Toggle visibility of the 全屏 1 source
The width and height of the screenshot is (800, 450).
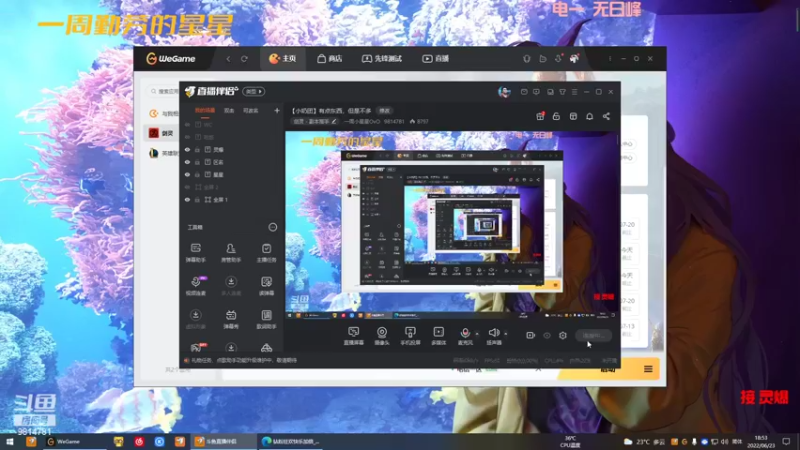[187, 199]
